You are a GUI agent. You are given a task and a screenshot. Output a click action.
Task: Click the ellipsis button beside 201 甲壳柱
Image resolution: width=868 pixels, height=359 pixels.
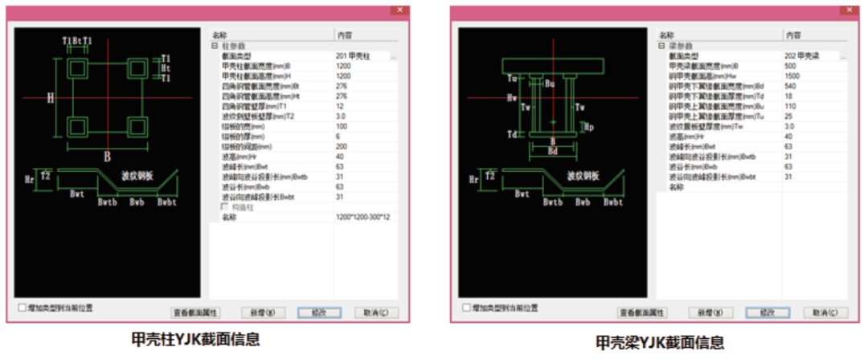[394, 57]
